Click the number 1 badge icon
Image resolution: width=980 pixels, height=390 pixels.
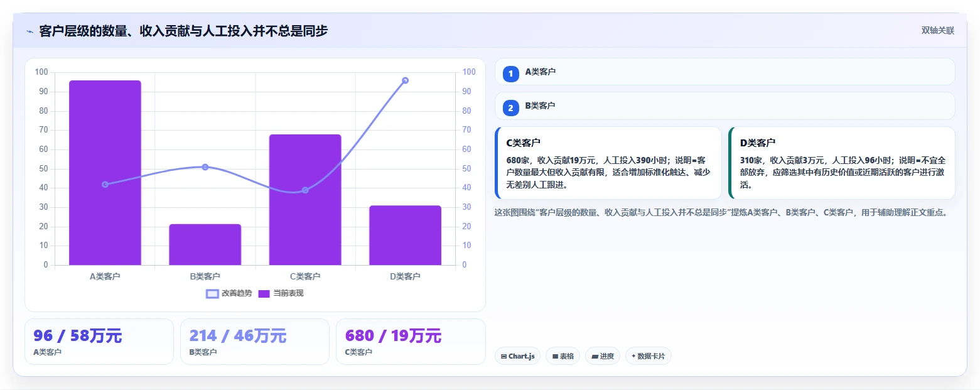tap(510, 73)
